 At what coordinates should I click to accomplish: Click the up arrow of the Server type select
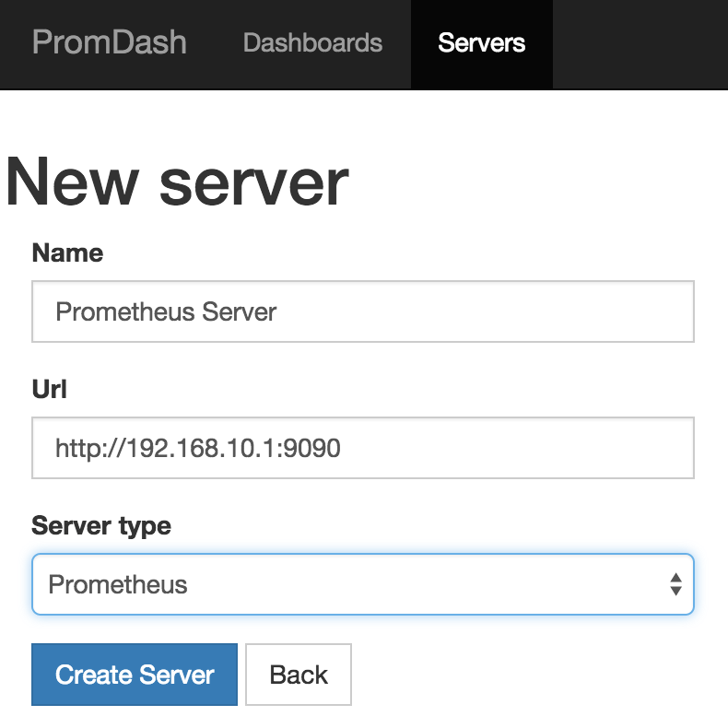click(x=675, y=578)
